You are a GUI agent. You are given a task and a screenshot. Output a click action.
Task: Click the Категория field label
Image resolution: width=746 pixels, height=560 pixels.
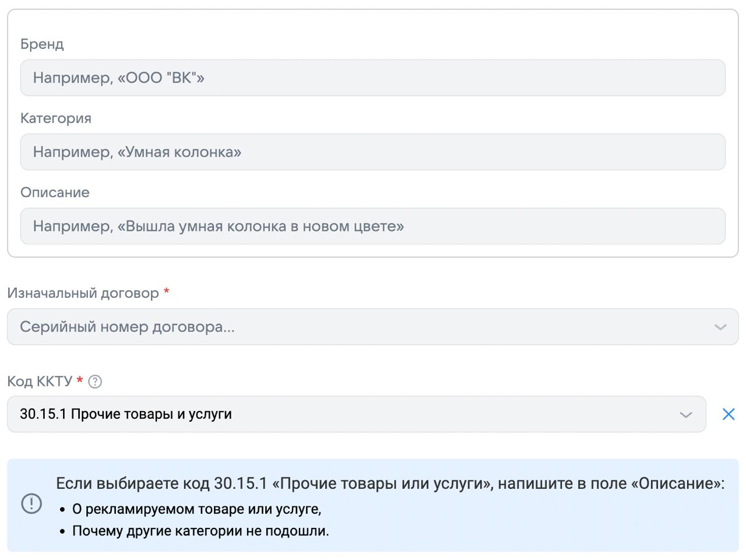[x=56, y=118]
